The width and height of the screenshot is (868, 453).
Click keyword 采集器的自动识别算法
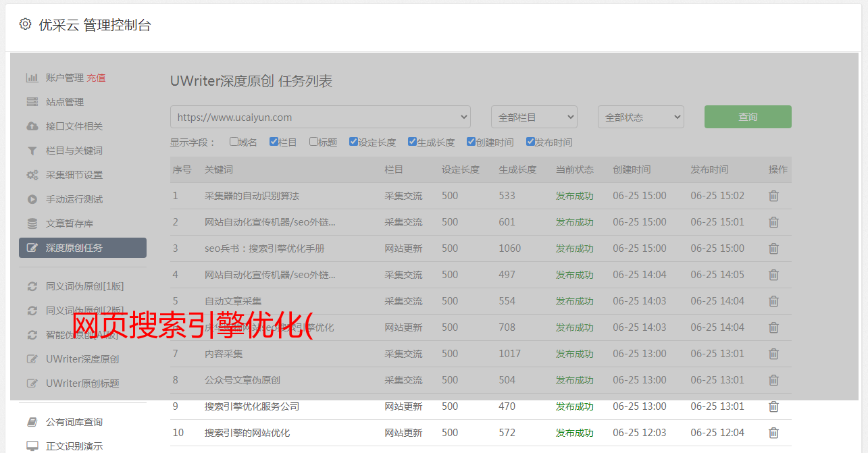[252, 196]
